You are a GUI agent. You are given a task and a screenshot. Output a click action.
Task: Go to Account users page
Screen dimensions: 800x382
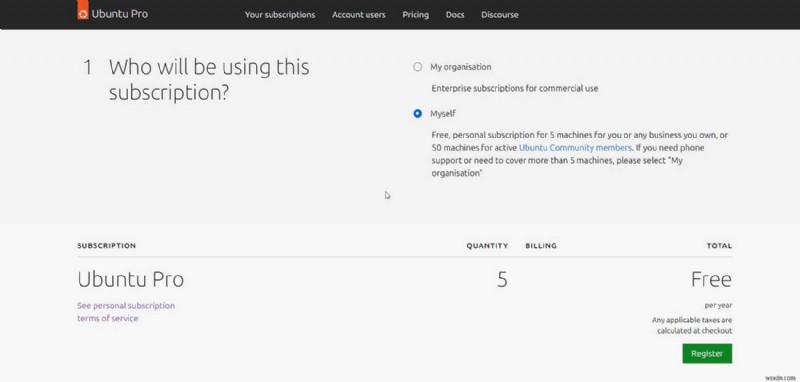(359, 15)
